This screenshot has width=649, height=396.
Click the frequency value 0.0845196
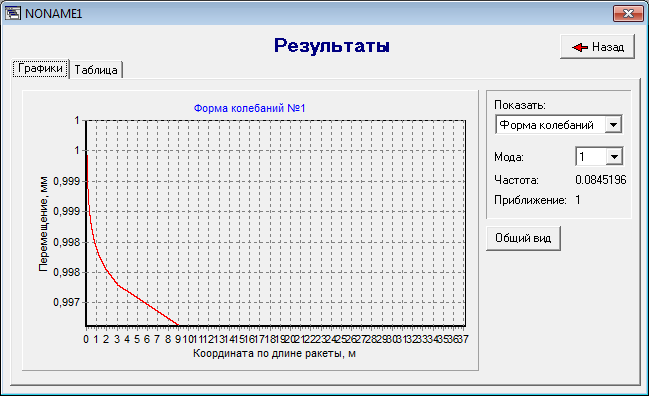[x=601, y=180]
